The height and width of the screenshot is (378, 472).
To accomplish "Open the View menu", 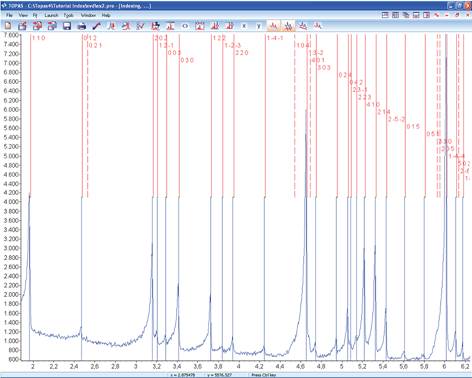I will pos(23,15).
